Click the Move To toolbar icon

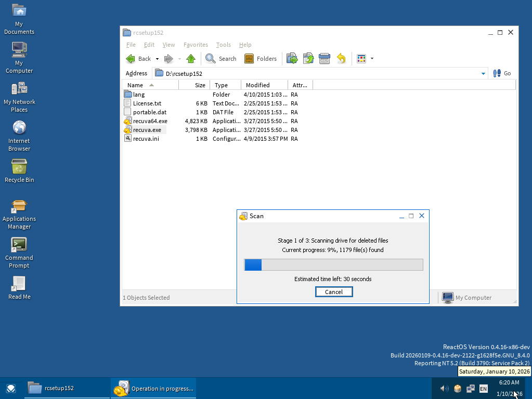pyautogui.click(x=292, y=59)
